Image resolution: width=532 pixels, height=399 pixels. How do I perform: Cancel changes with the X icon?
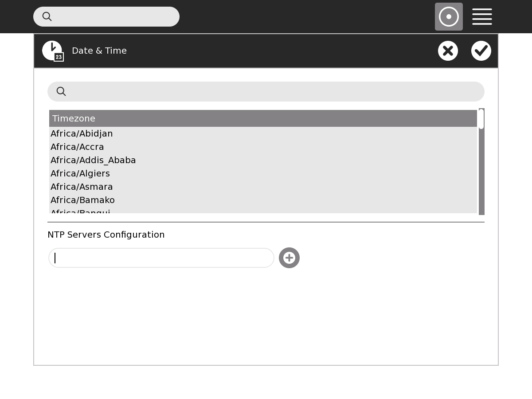448,51
